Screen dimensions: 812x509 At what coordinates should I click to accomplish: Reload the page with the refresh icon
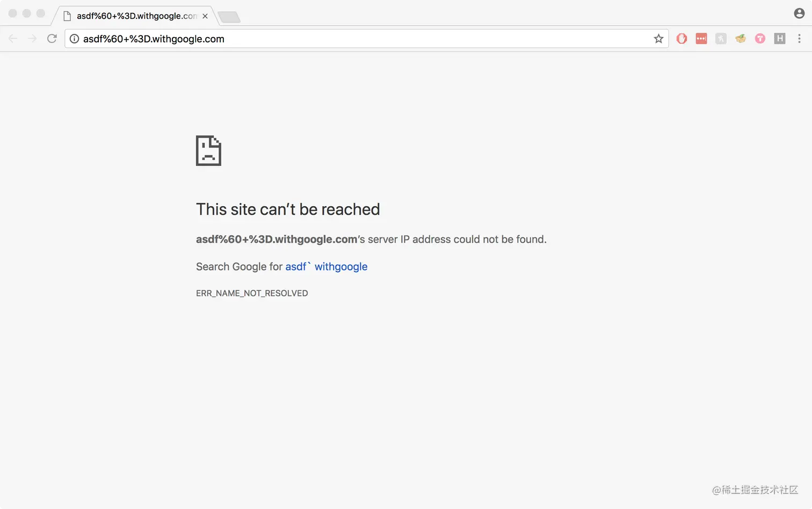click(52, 39)
